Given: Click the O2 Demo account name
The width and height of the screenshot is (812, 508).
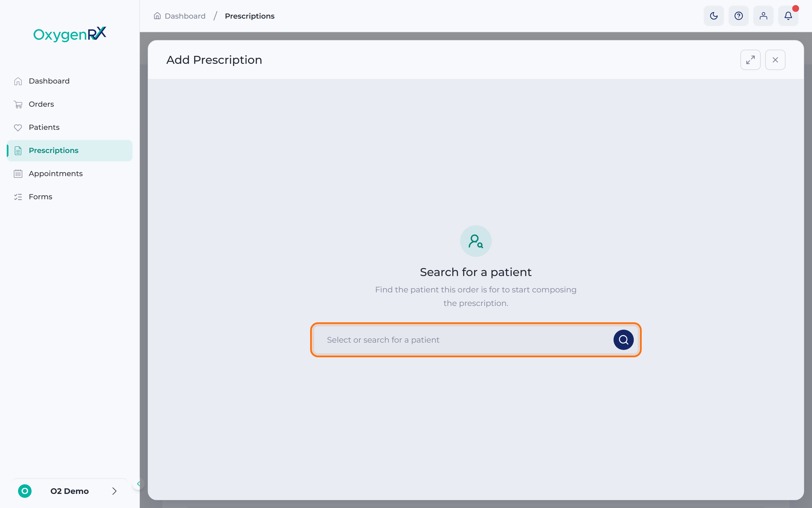Looking at the screenshot, I should click(x=69, y=491).
